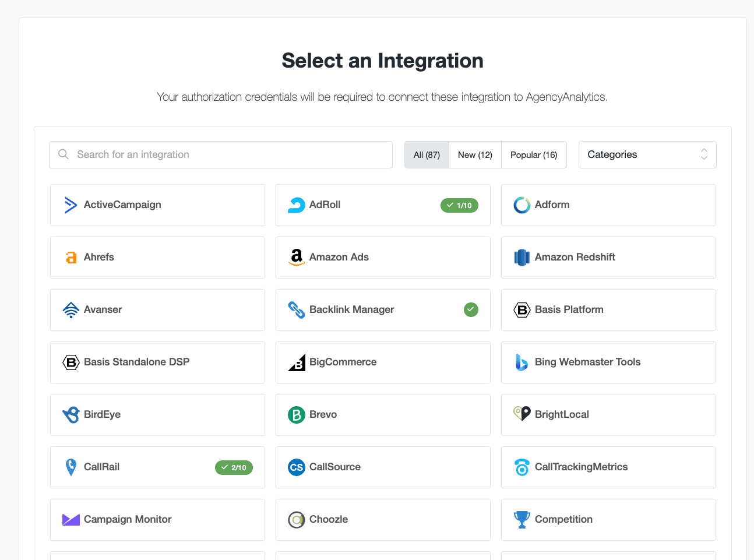The image size is (754, 560).
Task: Click the AdRoll 1/10 connected badge
Action: tap(459, 206)
